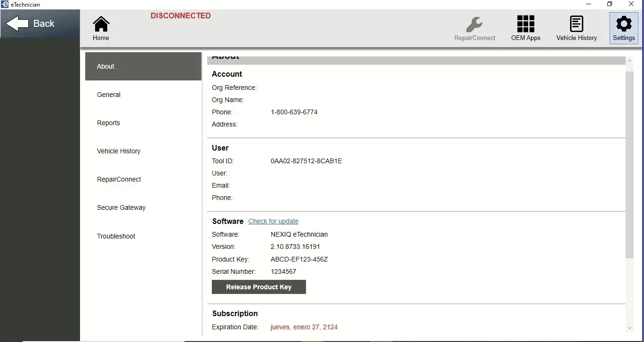Open the Reports settings tab
Viewport: 644px width, 342px height.
pos(143,123)
